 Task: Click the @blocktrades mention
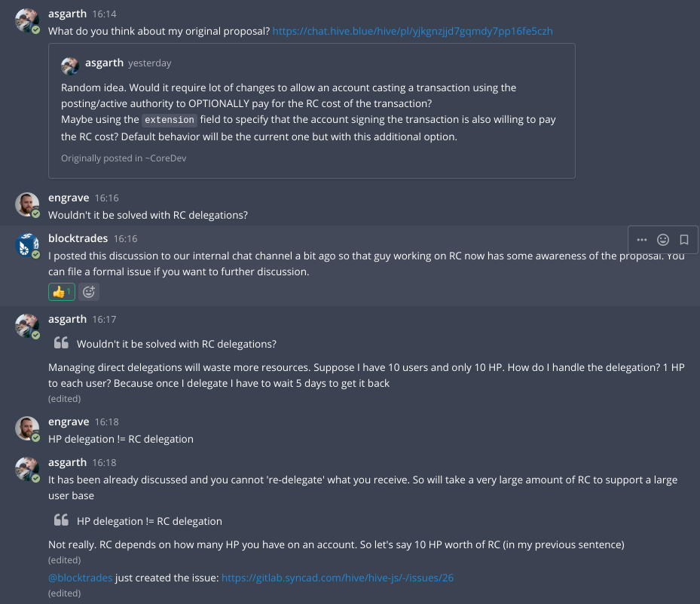click(81, 578)
